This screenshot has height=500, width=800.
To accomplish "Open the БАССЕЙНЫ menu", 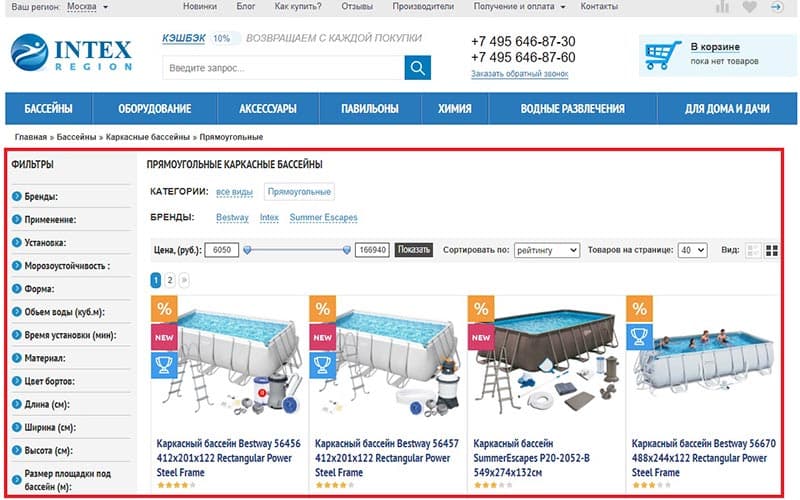I will (x=48, y=109).
